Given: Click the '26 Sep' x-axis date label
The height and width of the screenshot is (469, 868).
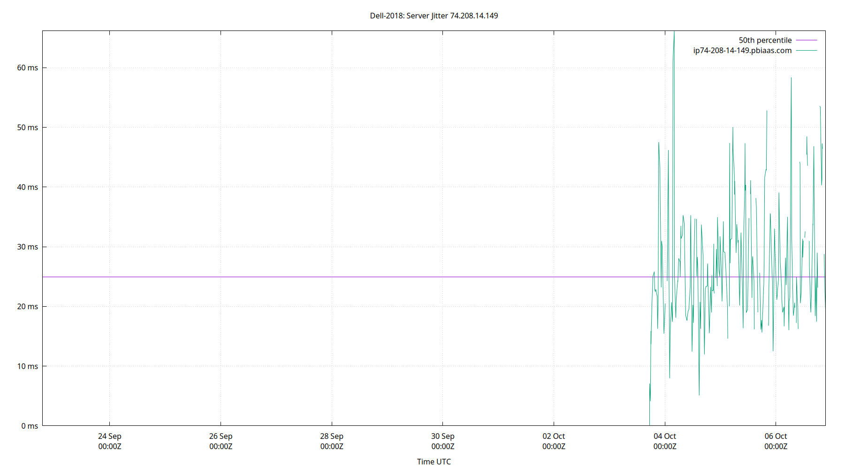Looking at the screenshot, I should (x=221, y=436).
